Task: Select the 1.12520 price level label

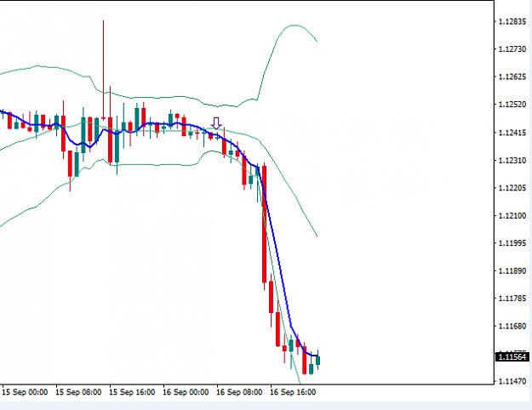Action: 512,105
